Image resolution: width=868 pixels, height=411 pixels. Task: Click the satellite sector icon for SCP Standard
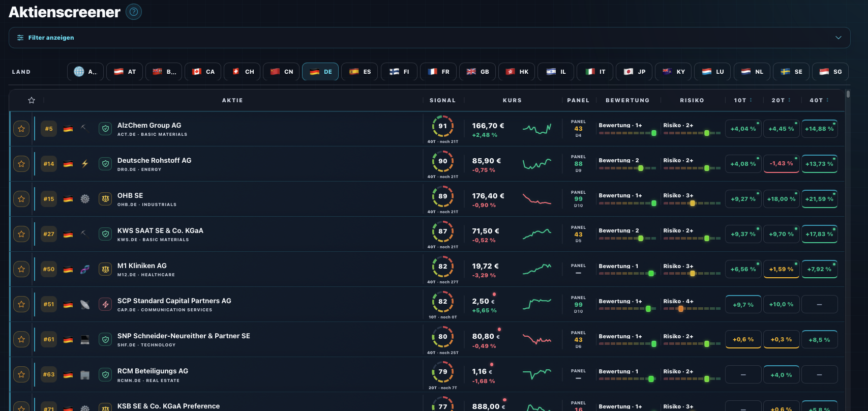(x=85, y=304)
